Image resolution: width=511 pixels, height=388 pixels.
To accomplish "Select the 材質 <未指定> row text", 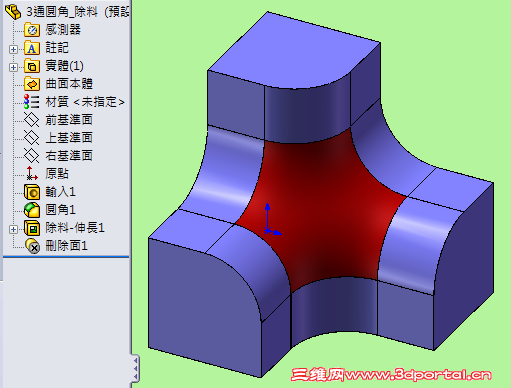I will (x=85, y=102).
